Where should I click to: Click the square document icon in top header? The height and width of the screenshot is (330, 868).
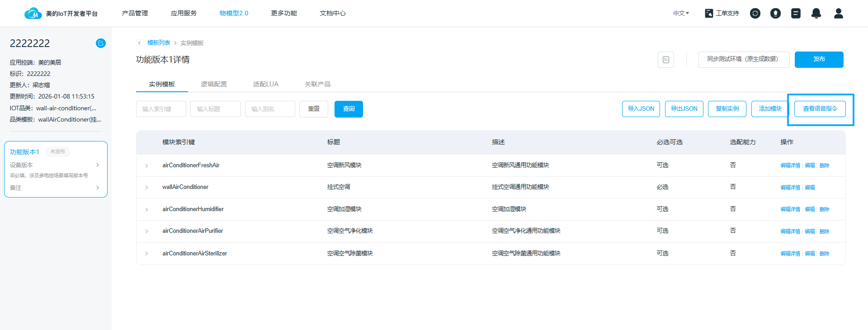(796, 14)
